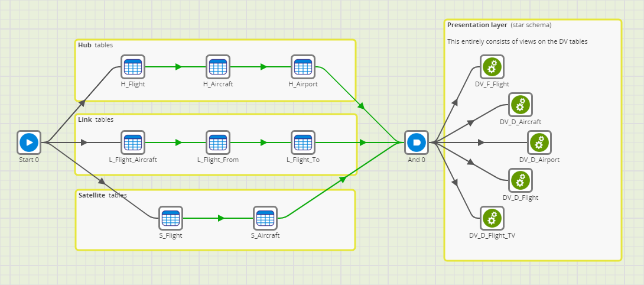Select connector arrow from H_Flight to H_Aircraft

coord(178,67)
